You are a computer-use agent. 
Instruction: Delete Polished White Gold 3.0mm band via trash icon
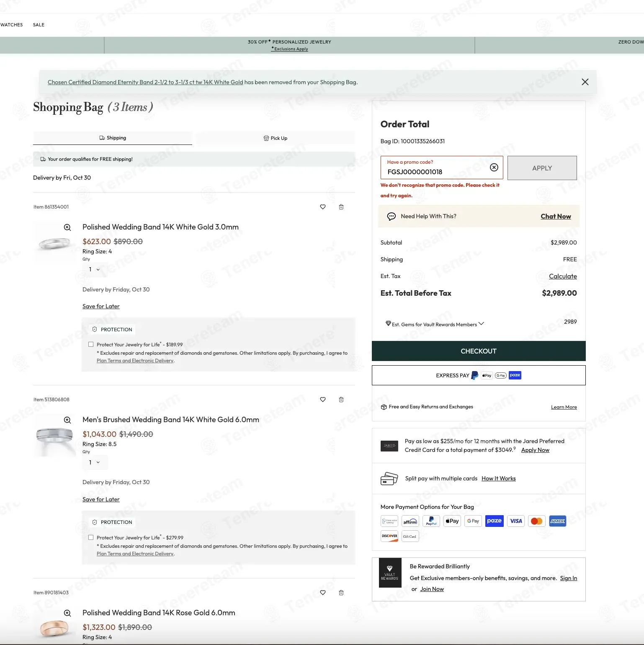click(341, 207)
